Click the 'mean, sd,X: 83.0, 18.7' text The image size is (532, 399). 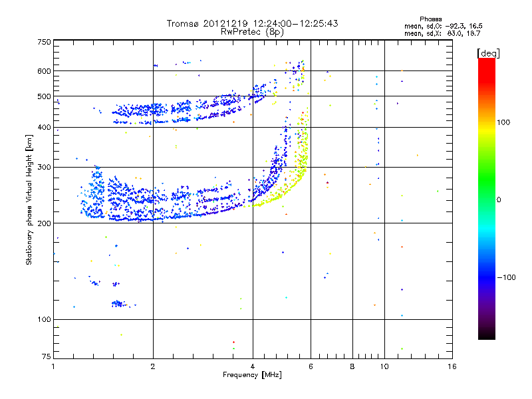point(442,33)
